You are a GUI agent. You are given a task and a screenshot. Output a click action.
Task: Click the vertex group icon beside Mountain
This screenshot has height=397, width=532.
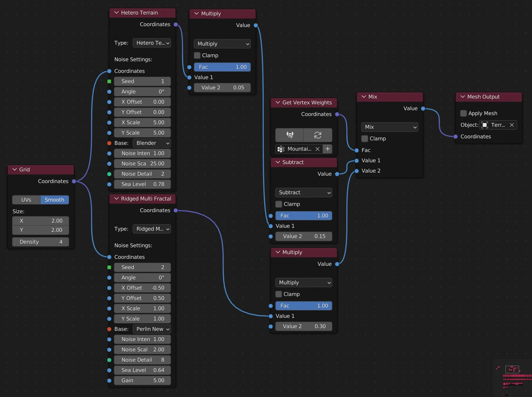pos(281,149)
